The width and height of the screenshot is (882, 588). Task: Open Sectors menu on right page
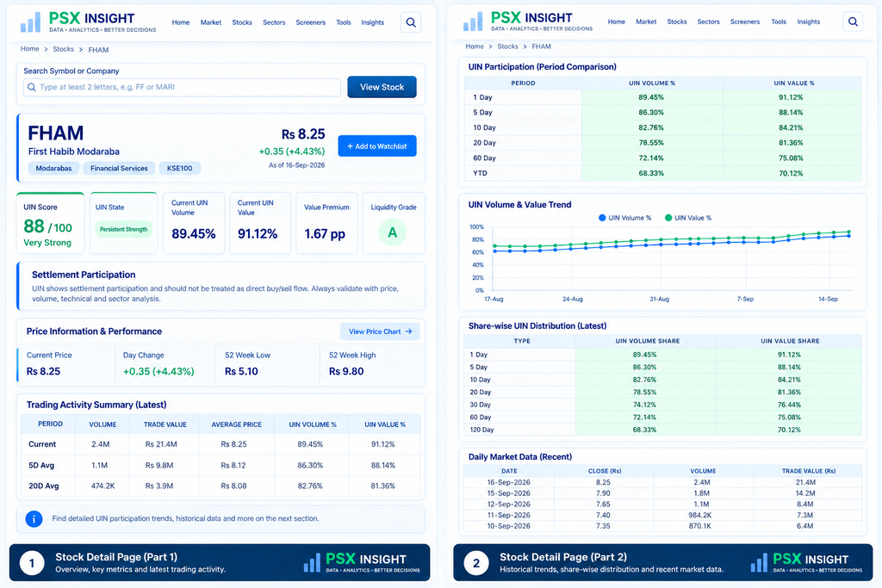pyautogui.click(x=708, y=22)
